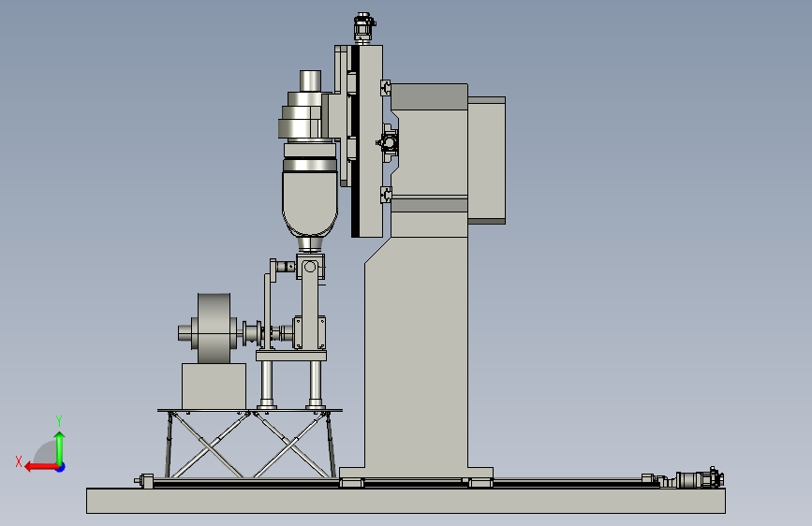Click the green Y-axis arrow of the triad
This screenshot has width=812, height=526.
point(60,447)
